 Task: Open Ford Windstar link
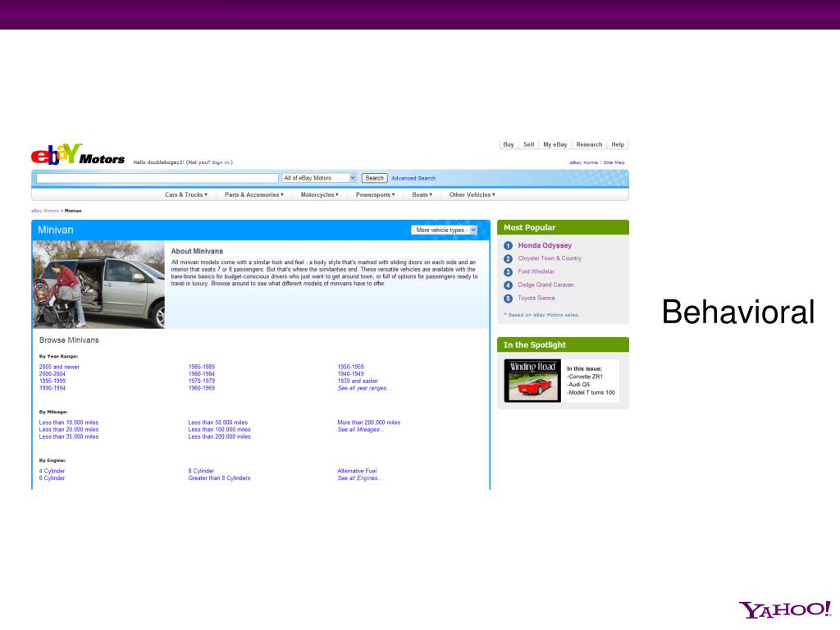pos(536,272)
